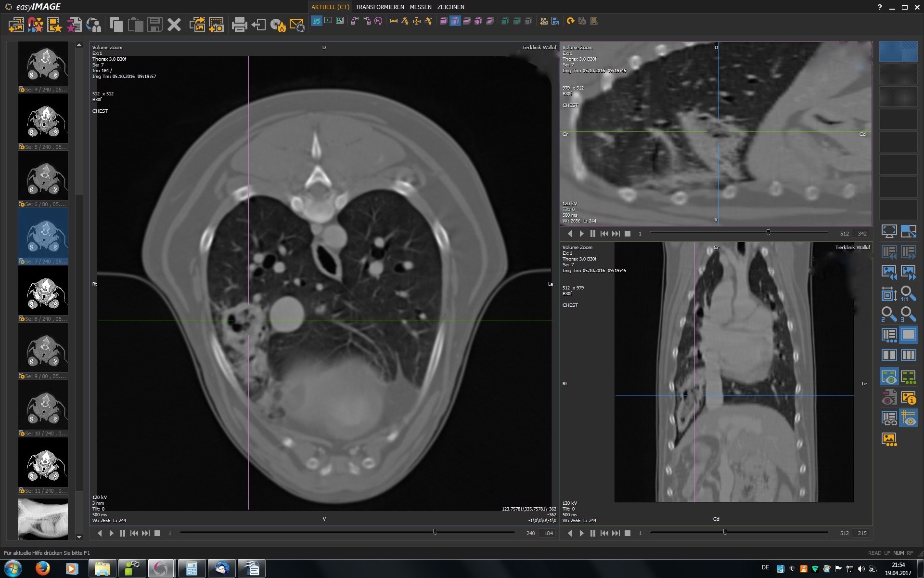Switch to the MESSEN tab
924x578 pixels.
coord(421,7)
